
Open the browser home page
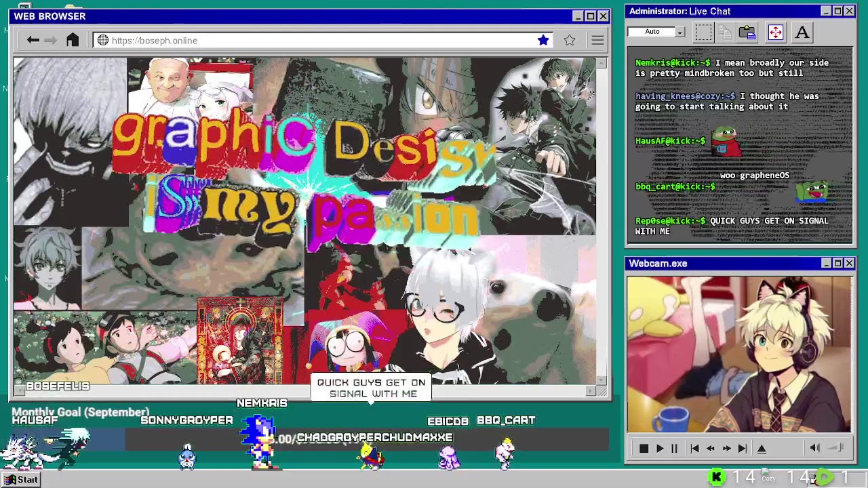click(x=73, y=40)
